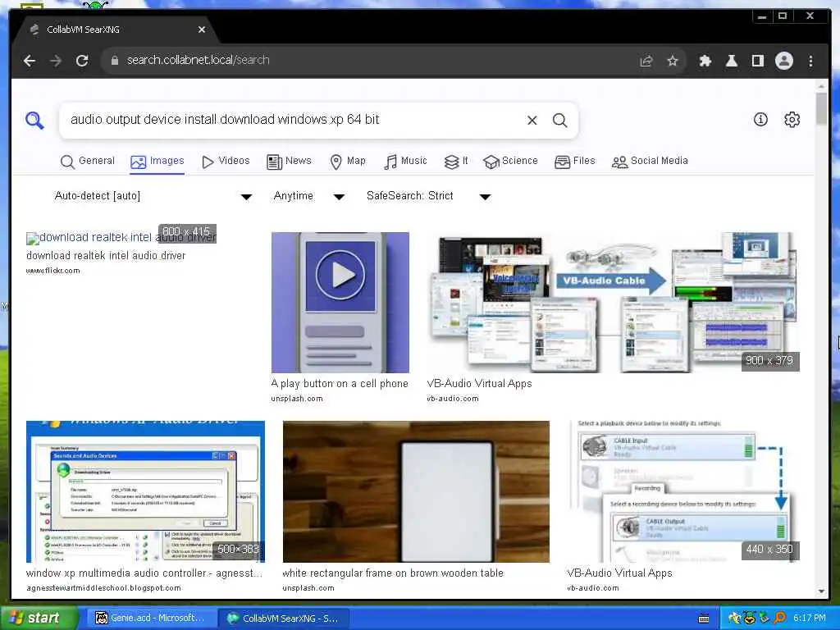Open the Extensions puzzle icon
Screen dimensions: 840x630
click(x=705, y=61)
